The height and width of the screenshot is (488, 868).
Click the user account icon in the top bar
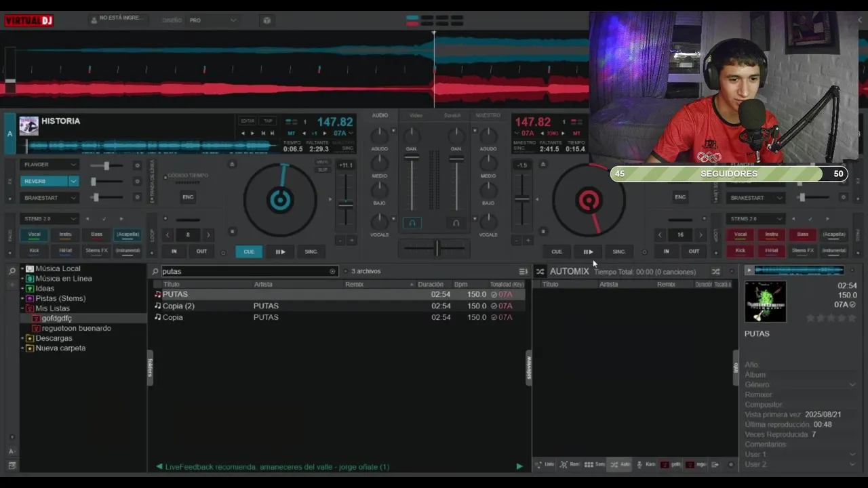tap(94, 20)
